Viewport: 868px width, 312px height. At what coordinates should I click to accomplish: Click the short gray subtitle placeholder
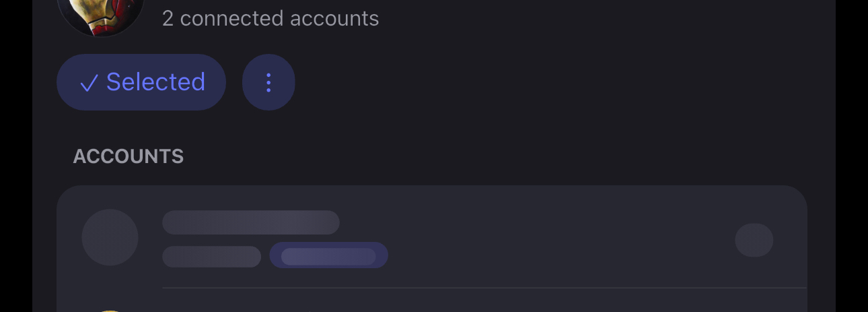211,256
